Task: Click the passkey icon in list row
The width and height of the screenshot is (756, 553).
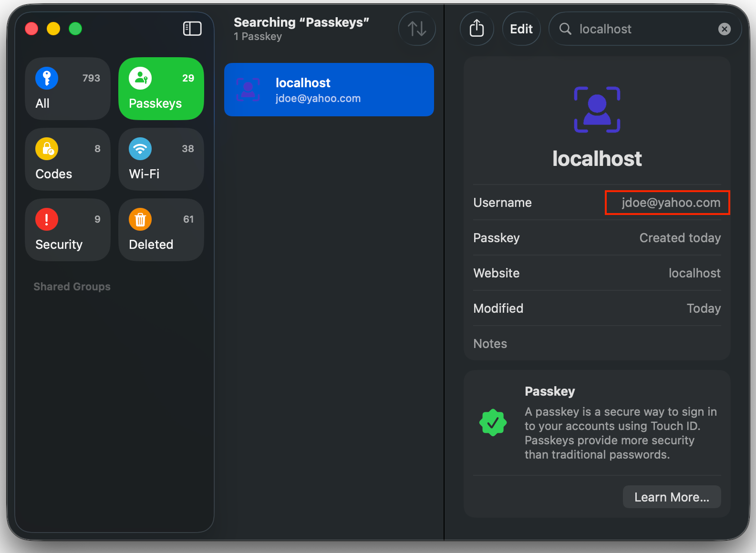Action: coord(248,90)
